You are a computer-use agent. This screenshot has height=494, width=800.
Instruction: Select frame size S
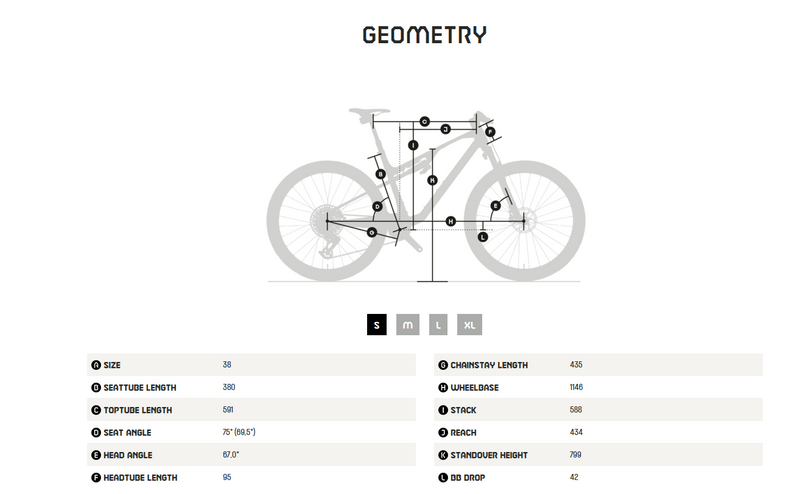(x=377, y=325)
